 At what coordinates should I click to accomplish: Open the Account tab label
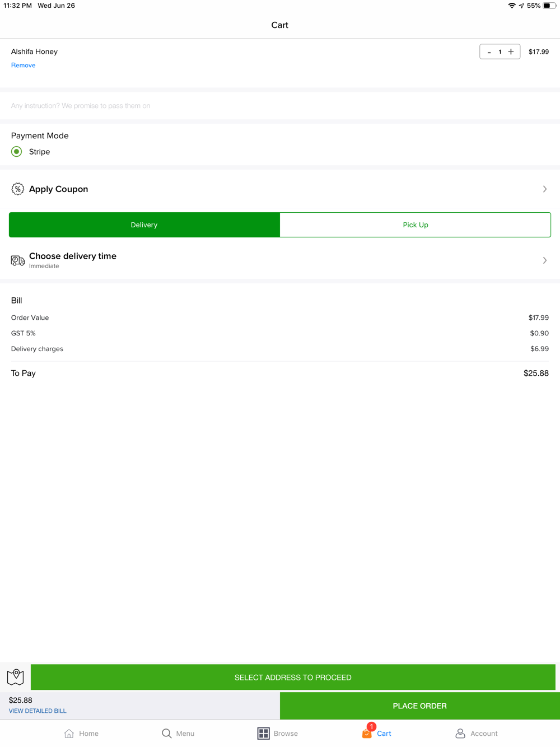(484, 734)
